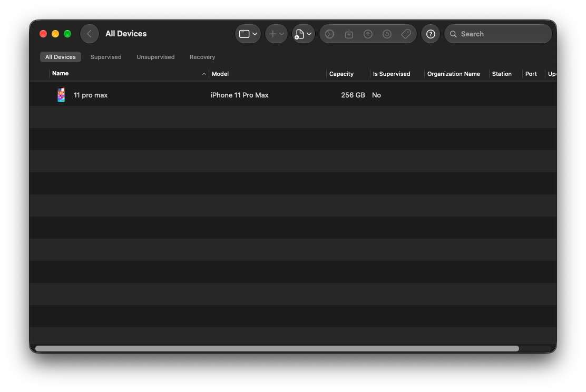Open the view mode dropdown in toolbar

248,34
